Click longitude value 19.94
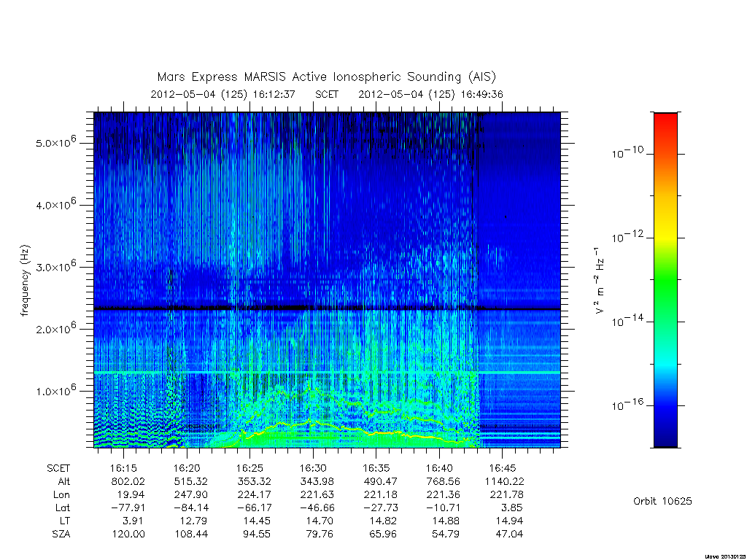The height and width of the screenshot is (560, 747). pos(131,495)
